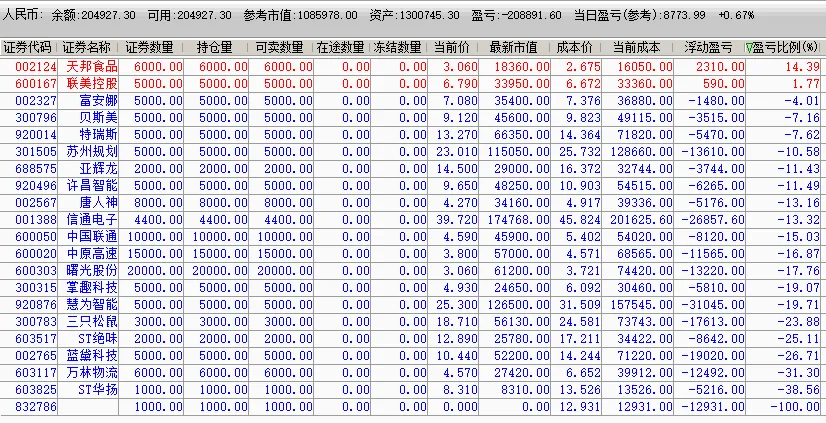Select the 中原高速 row name
Image resolution: width=826 pixels, height=423 pixels.
click(92, 253)
